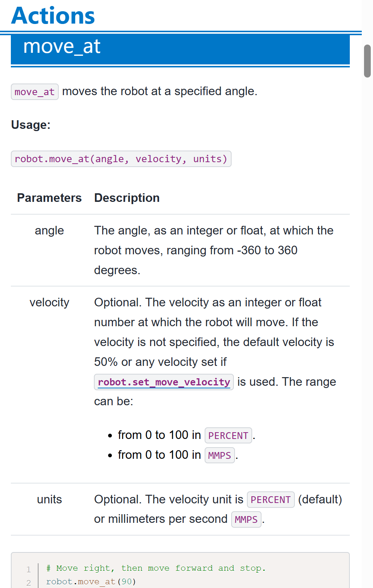Select the move_at blue section banner
This screenshot has width=373, height=588.
(x=180, y=48)
